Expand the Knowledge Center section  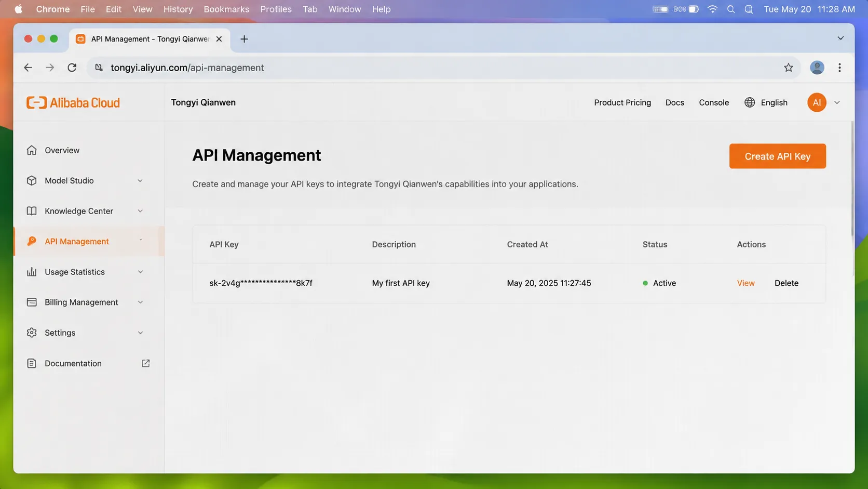click(x=140, y=211)
